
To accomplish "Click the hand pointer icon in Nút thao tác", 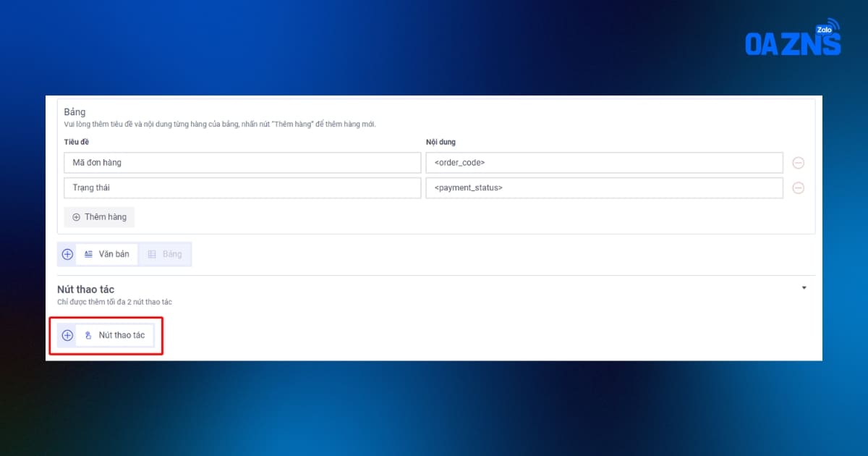I will 88,335.
